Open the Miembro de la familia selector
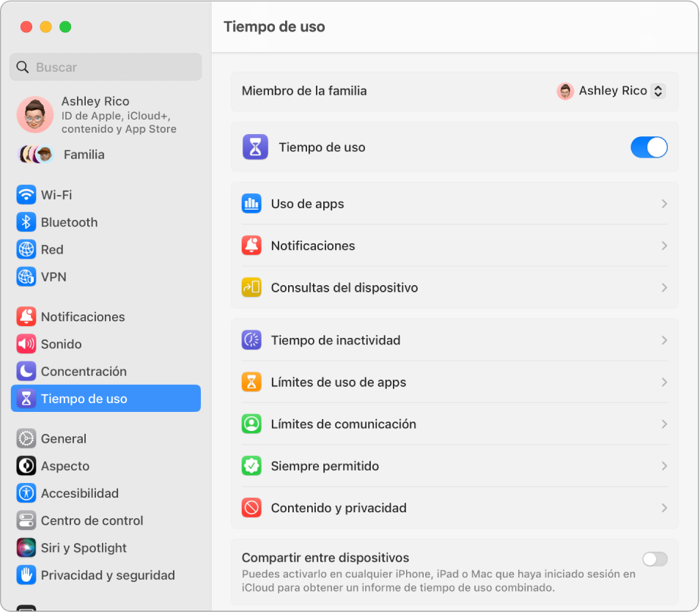Viewport: 700px width, 612px height. [x=611, y=91]
